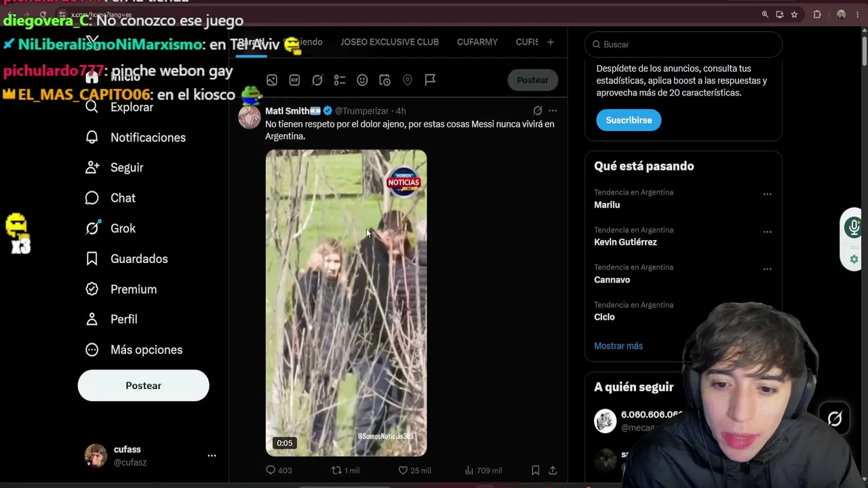Viewport: 868px width, 488px height.
Task: Like Mati Smith's post
Action: (414, 470)
